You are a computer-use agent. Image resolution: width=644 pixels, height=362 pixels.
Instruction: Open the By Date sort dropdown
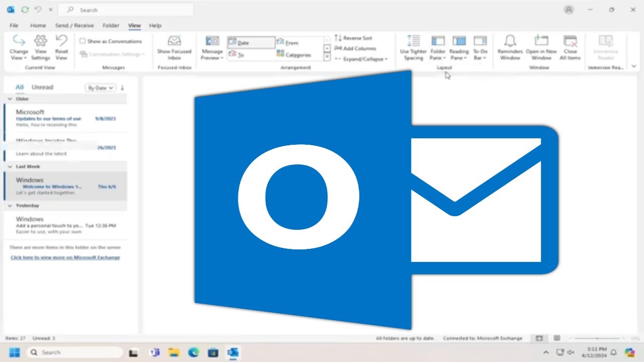[100, 87]
